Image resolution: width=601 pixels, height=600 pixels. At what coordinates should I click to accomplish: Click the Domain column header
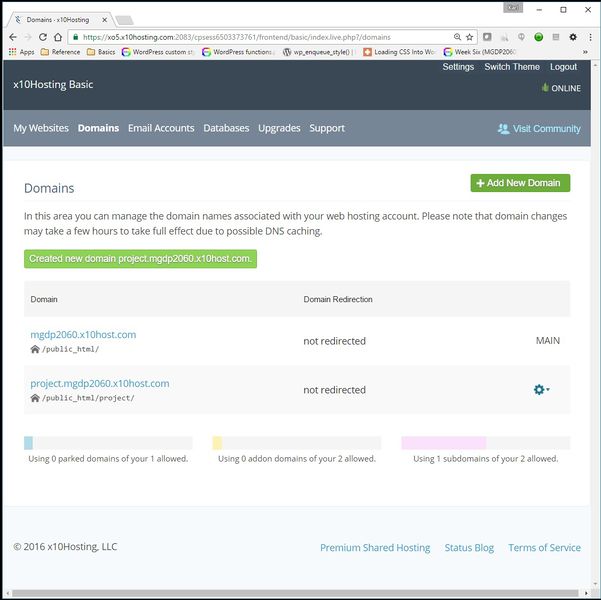click(x=44, y=299)
